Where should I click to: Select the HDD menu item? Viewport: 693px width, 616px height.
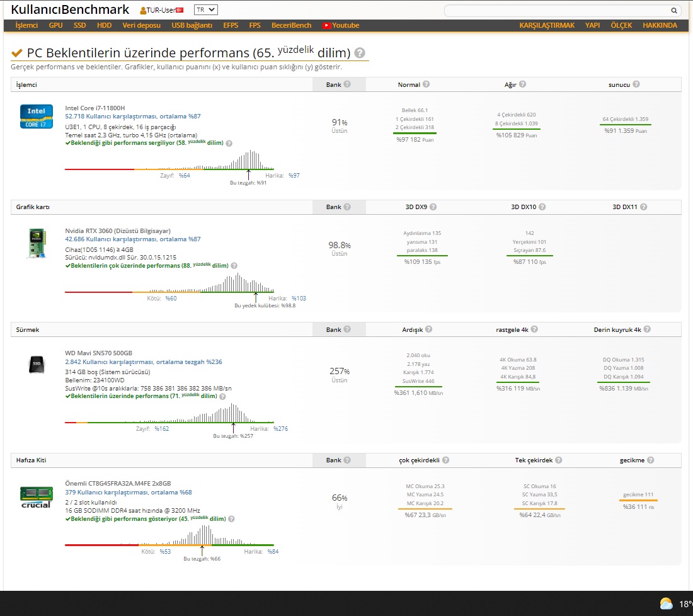tap(105, 26)
